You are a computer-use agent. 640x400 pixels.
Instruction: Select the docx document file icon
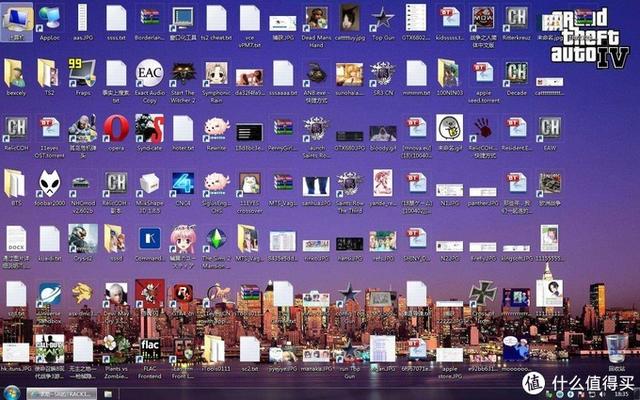click(x=16, y=238)
